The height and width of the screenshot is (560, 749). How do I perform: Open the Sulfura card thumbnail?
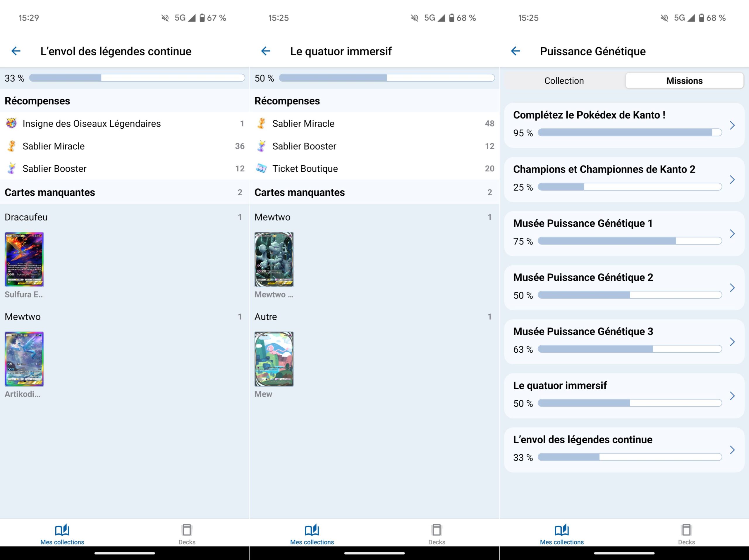click(24, 259)
